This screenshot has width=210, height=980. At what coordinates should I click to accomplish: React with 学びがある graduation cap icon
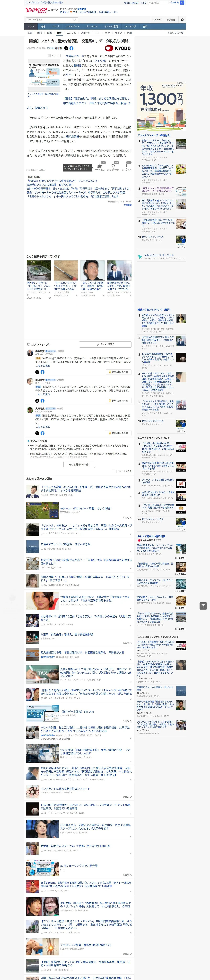coord(100,167)
